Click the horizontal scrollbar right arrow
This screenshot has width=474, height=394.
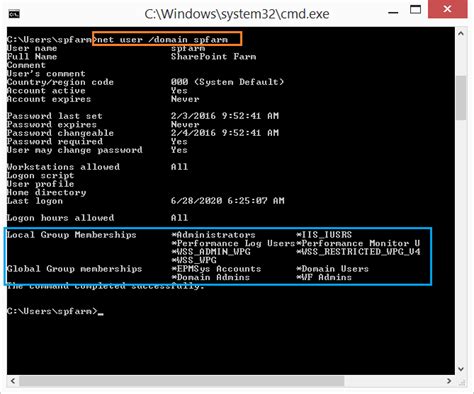coord(449,381)
